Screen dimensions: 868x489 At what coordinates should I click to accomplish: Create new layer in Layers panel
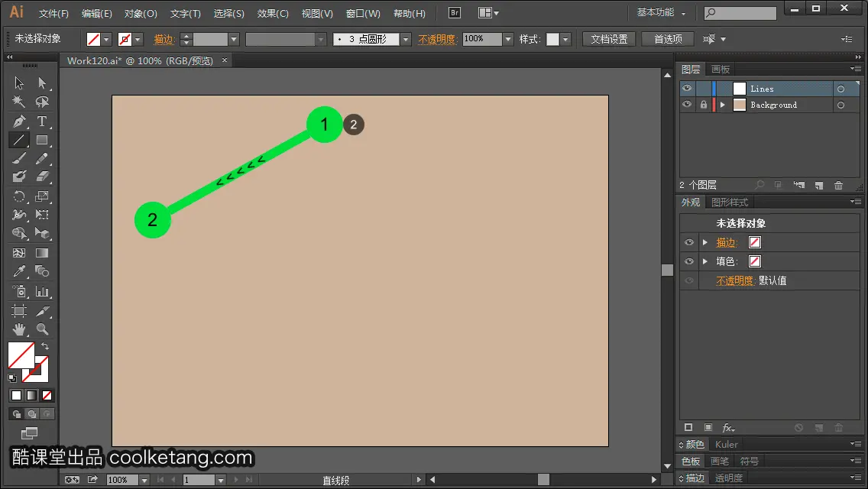pyautogui.click(x=819, y=185)
